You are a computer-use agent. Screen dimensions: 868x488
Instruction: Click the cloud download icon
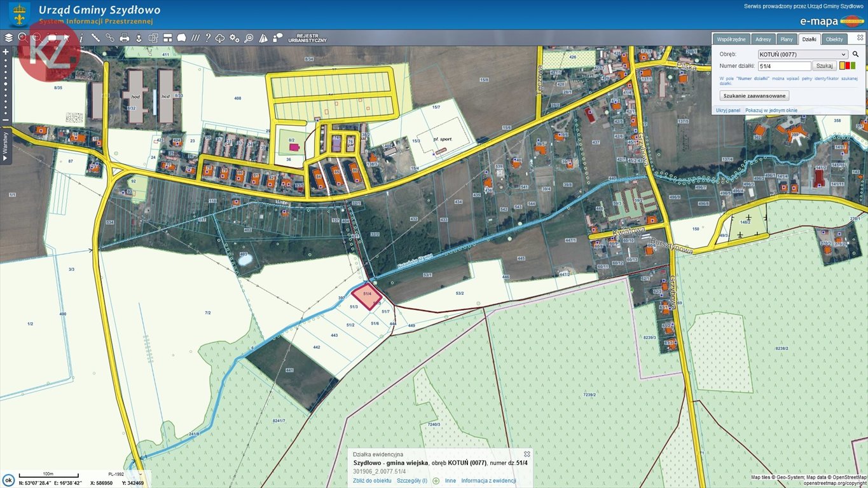(220, 38)
